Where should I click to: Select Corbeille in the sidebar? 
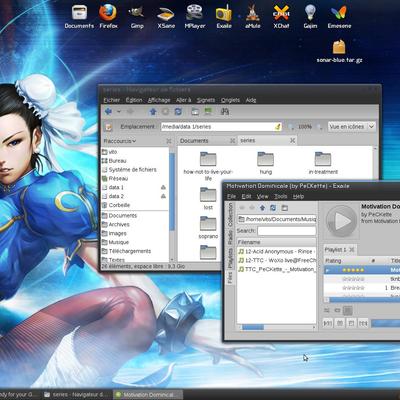pos(119,205)
